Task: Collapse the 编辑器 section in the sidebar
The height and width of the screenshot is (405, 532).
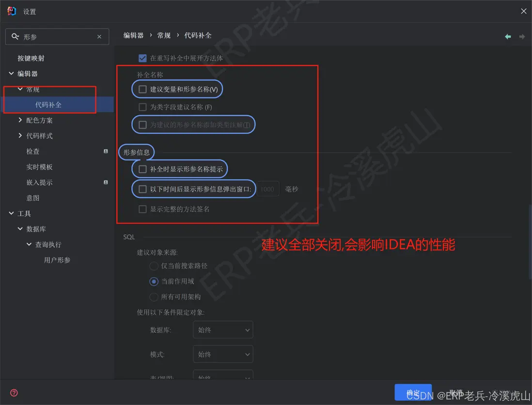Action: pyautogui.click(x=11, y=73)
